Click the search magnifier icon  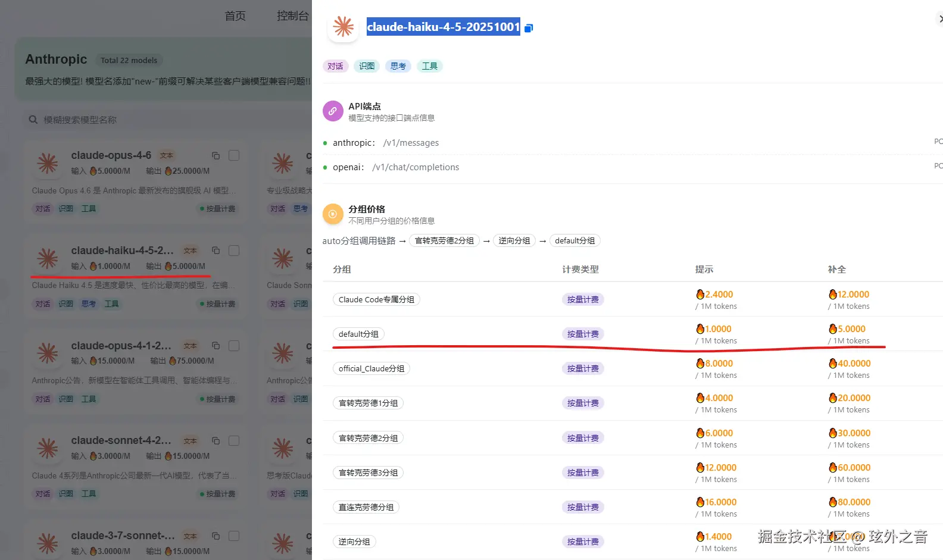click(33, 120)
